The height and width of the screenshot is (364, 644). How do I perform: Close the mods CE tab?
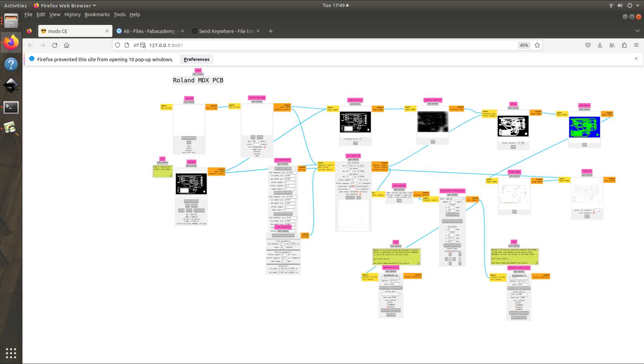coord(107,31)
